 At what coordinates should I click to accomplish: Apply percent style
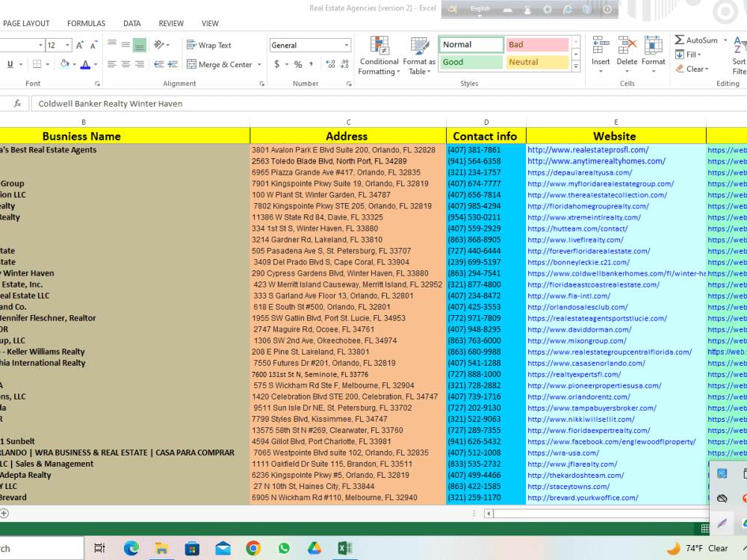tap(298, 64)
